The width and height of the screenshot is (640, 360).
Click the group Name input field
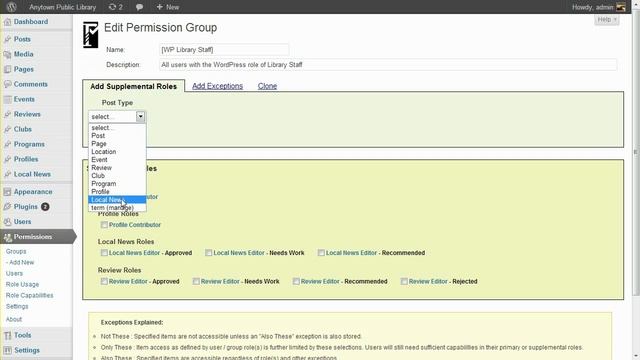coord(224,50)
